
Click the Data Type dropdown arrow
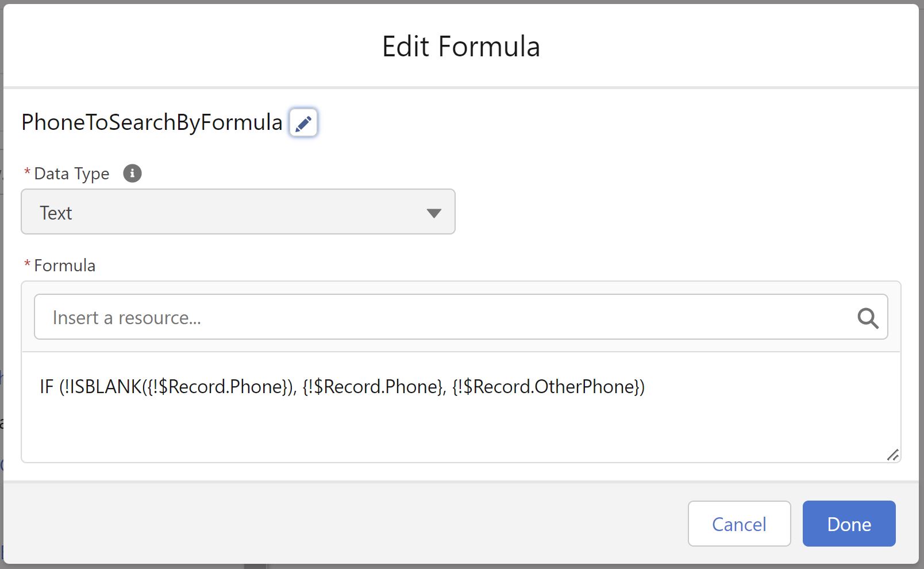(x=434, y=213)
